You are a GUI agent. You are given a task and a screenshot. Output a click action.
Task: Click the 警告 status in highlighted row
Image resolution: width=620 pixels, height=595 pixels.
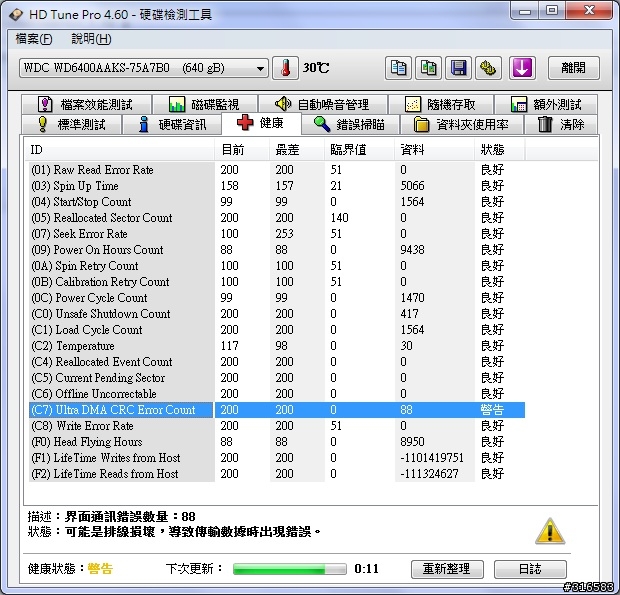[492, 410]
